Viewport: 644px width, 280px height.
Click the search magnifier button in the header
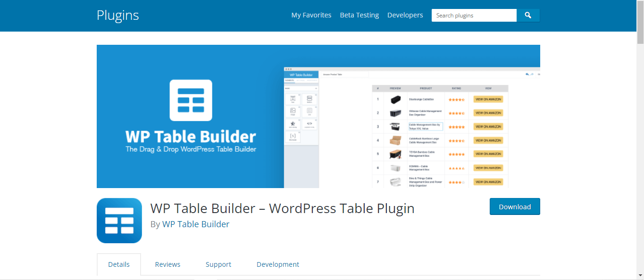[x=528, y=15]
